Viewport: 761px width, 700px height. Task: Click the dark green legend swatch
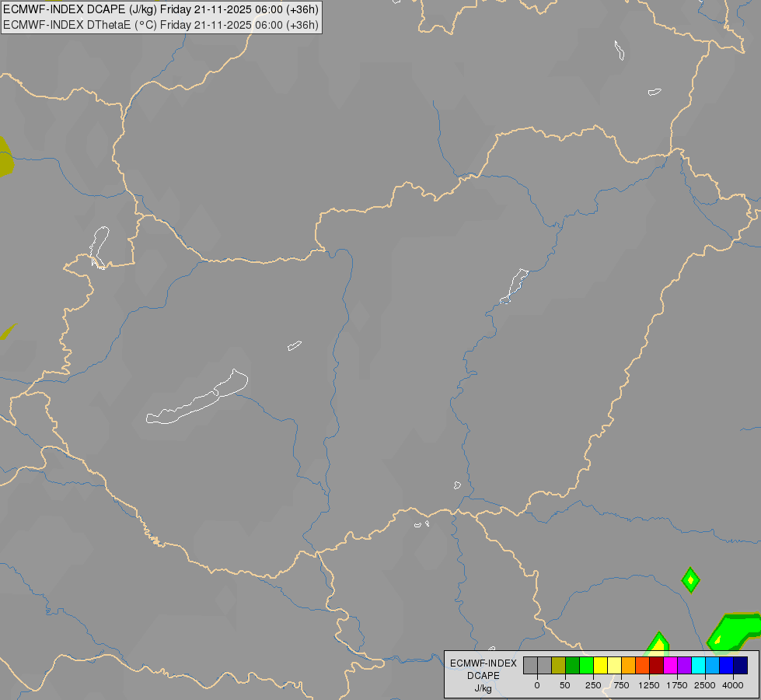point(573,666)
